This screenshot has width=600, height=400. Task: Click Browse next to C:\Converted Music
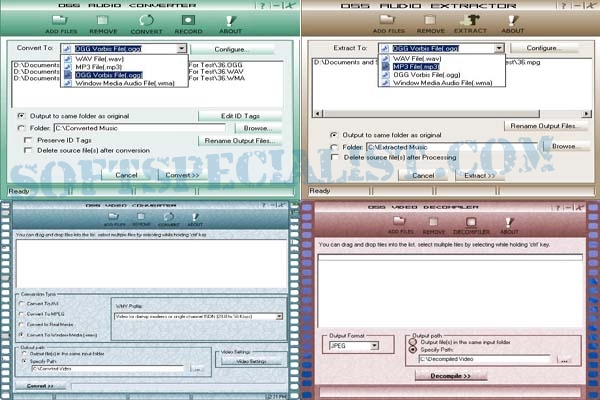[x=258, y=128]
